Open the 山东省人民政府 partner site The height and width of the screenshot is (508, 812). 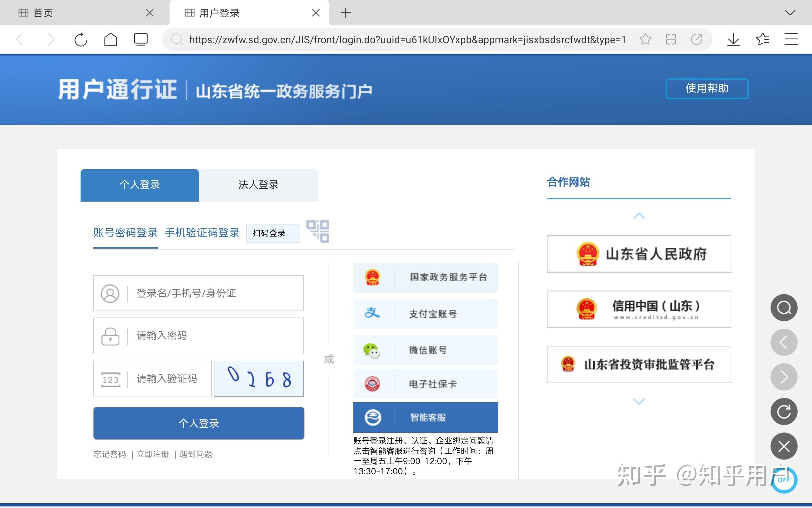(x=639, y=254)
